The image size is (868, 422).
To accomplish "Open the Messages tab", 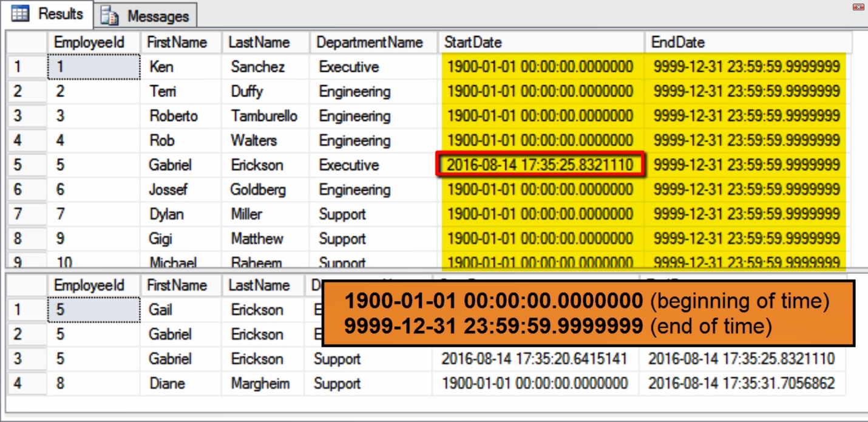I will pyautogui.click(x=146, y=16).
